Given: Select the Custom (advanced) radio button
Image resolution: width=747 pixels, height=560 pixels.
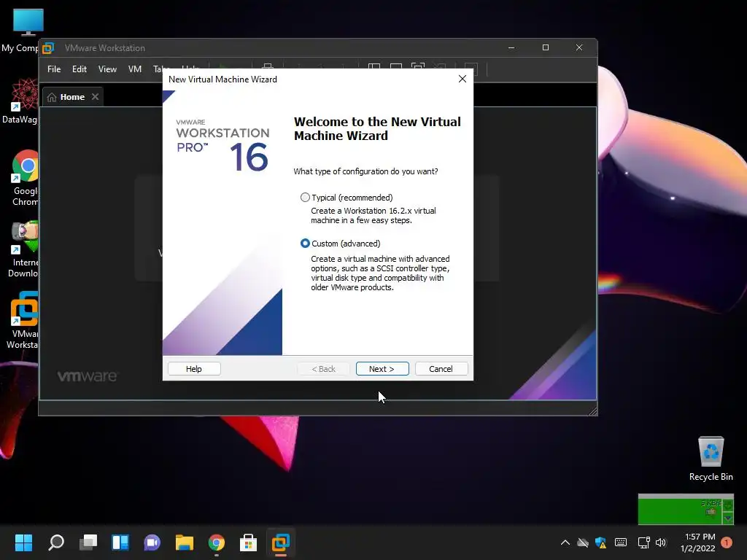Looking at the screenshot, I should click(305, 244).
